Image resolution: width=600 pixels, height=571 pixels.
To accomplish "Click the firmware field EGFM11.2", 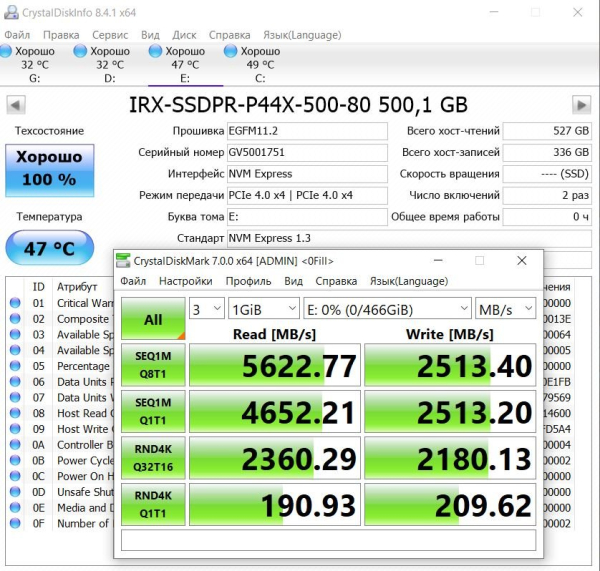I will click(x=307, y=131).
